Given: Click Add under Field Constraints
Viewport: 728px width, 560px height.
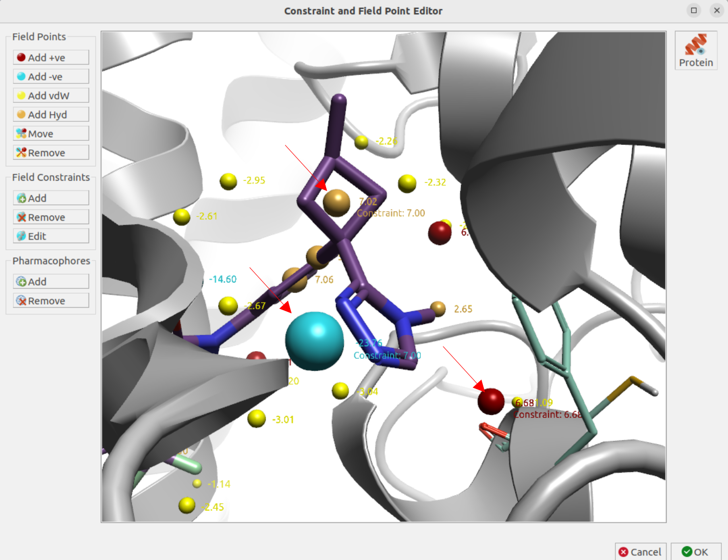Looking at the screenshot, I should click(51, 198).
